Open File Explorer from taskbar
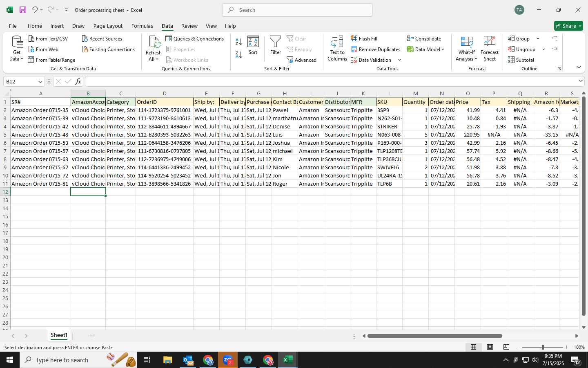 coord(168,360)
